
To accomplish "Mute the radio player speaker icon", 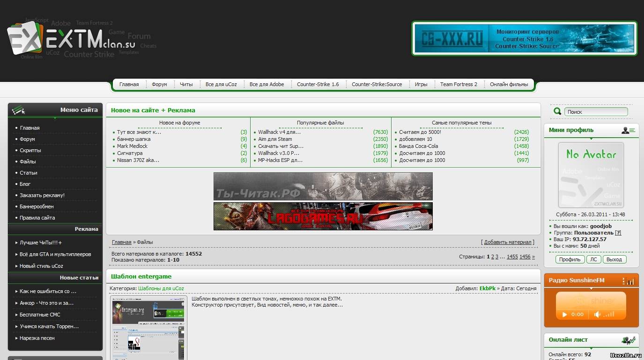I will [597, 315].
